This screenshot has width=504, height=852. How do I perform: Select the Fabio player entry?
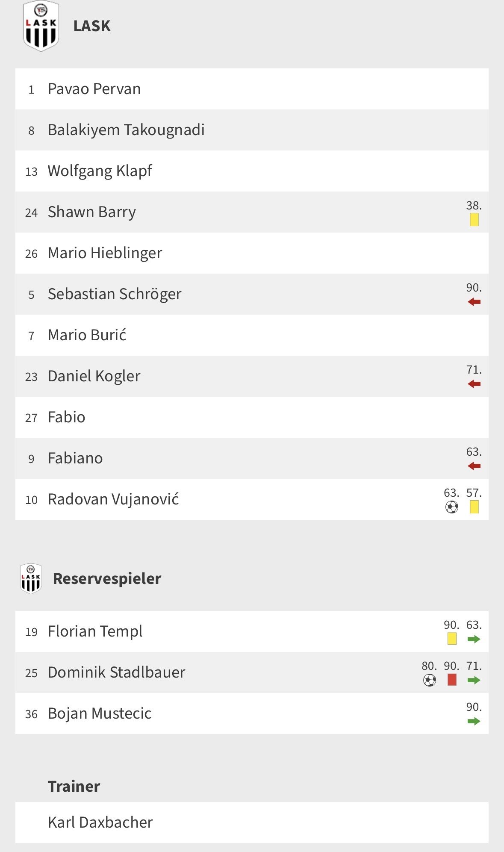coord(66,417)
